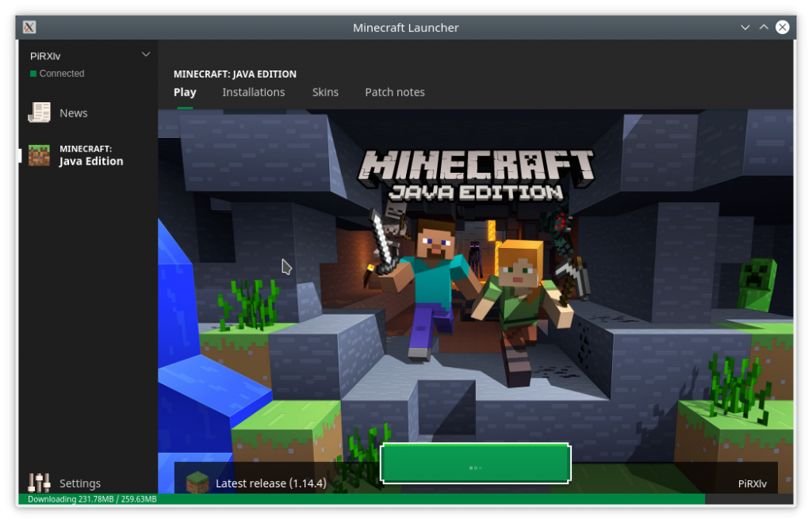The width and height of the screenshot is (812, 523).
Task: Open the Installations tab
Action: 253,92
